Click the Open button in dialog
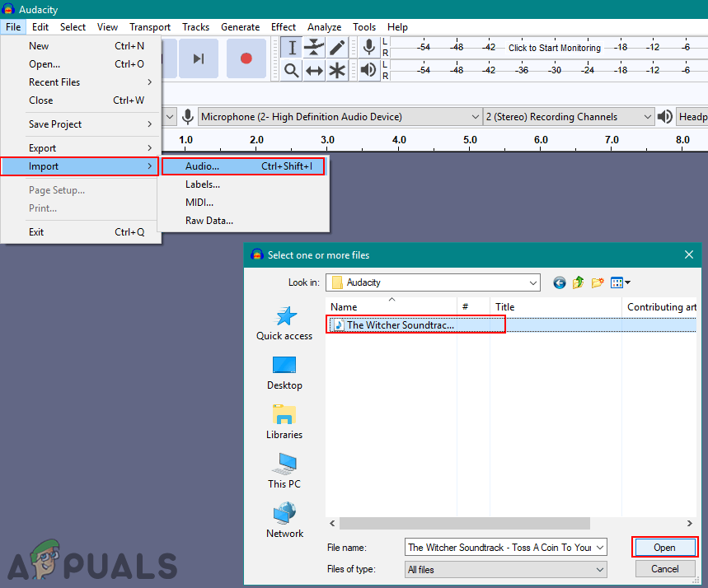 (x=664, y=548)
